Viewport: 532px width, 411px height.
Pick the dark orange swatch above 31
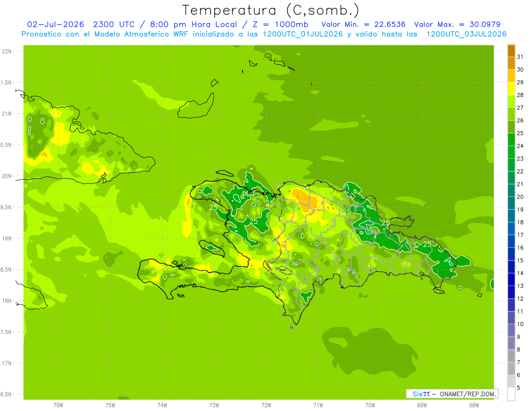point(511,51)
